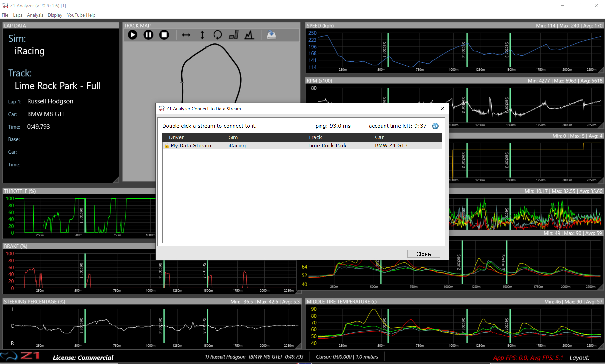Screen dimensions: 605x364
Task: Maximize the Z1 Analyzer main window
Action: [x=579, y=5]
